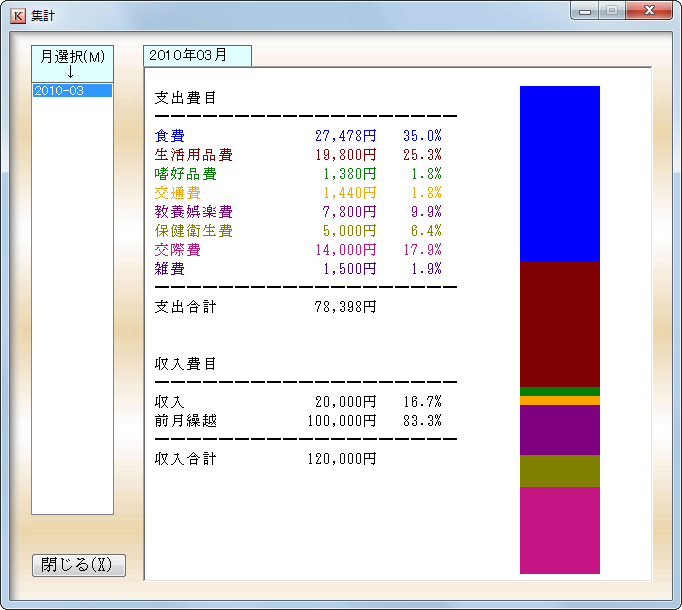Image resolution: width=682 pixels, height=610 pixels.
Task: Click the 収入 row label
Action: tap(170, 402)
